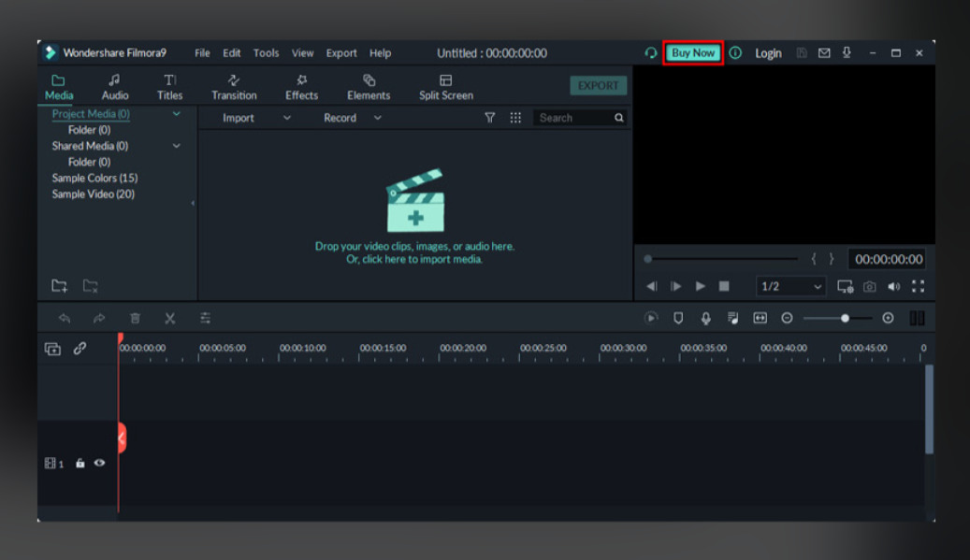Open the filter icon in media panel
The width and height of the screenshot is (970, 560).
(x=489, y=118)
